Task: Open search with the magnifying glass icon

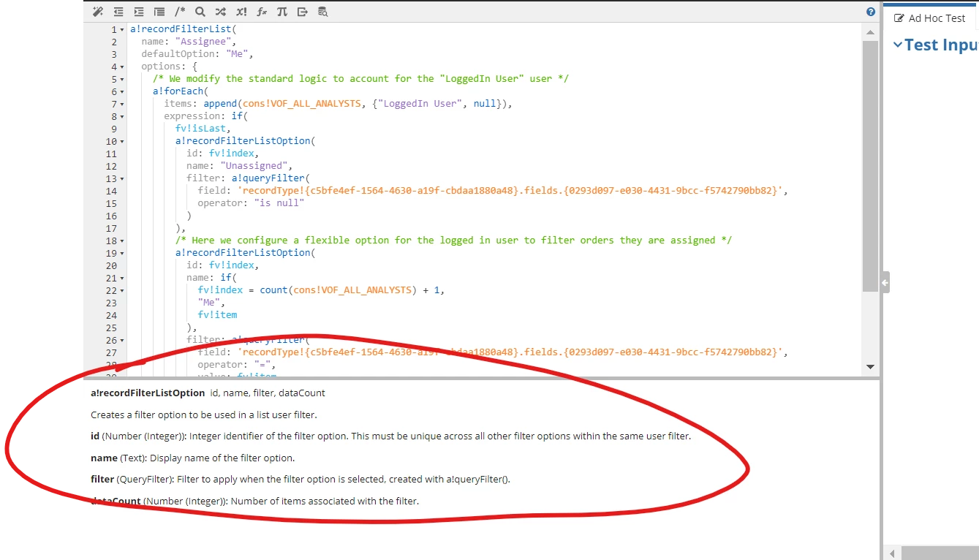Action: pyautogui.click(x=200, y=12)
